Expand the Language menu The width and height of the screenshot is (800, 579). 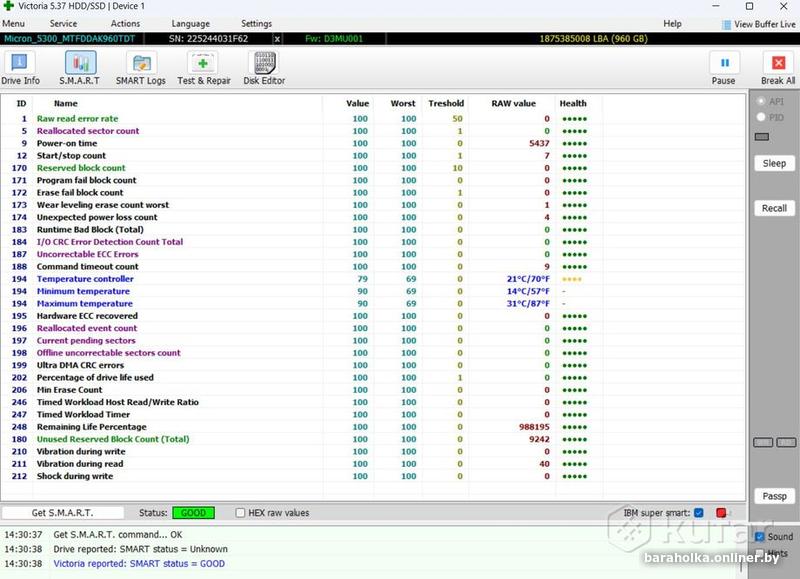pos(190,23)
